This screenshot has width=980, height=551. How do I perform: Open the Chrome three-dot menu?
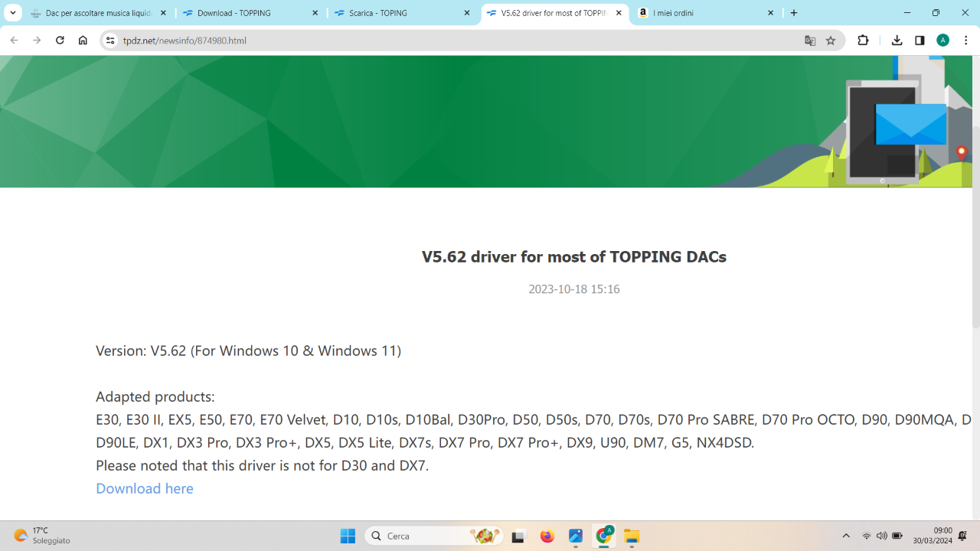966,41
